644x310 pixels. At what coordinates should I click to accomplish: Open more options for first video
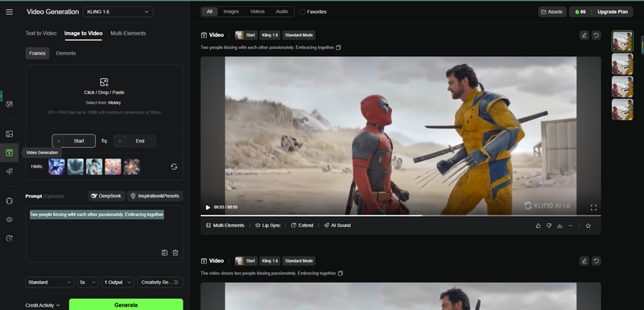[x=571, y=225]
